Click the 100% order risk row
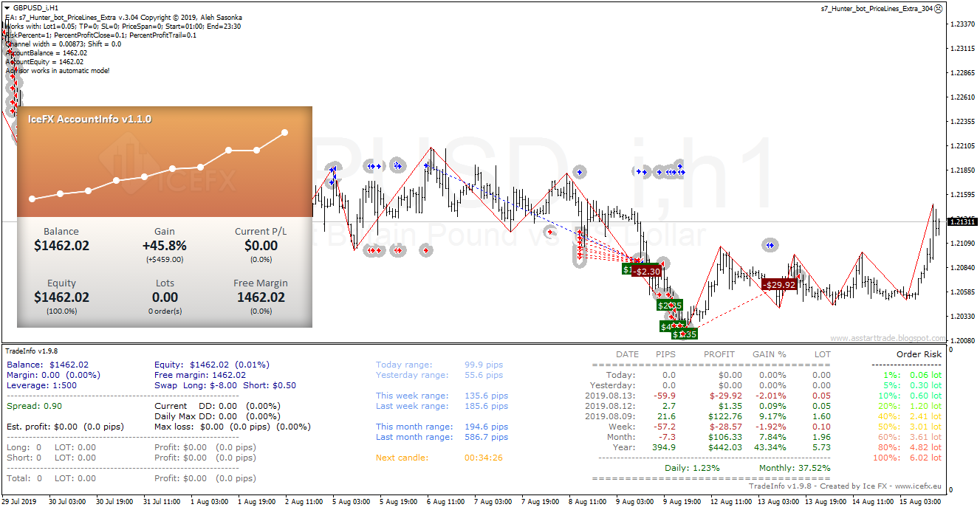Screen dimensions: 980x510 point(907,458)
